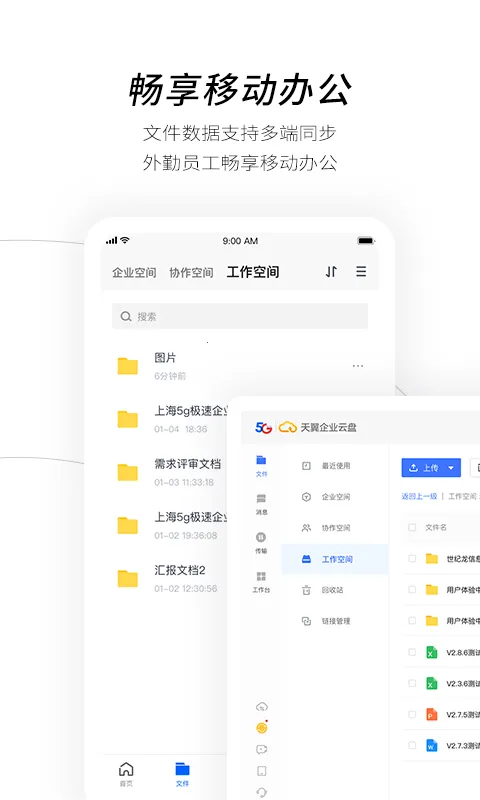Tap the sort order arrows icon
Viewport: 480px width, 800px height.
331,272
